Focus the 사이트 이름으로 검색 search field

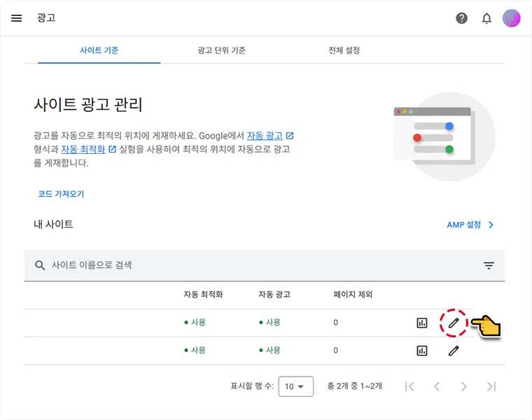(x=265, y=265)
